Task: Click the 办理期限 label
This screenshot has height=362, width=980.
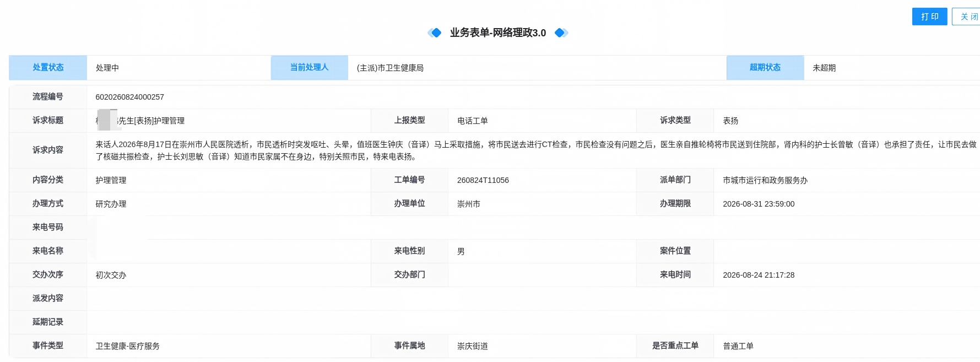Action: point(675,203)
